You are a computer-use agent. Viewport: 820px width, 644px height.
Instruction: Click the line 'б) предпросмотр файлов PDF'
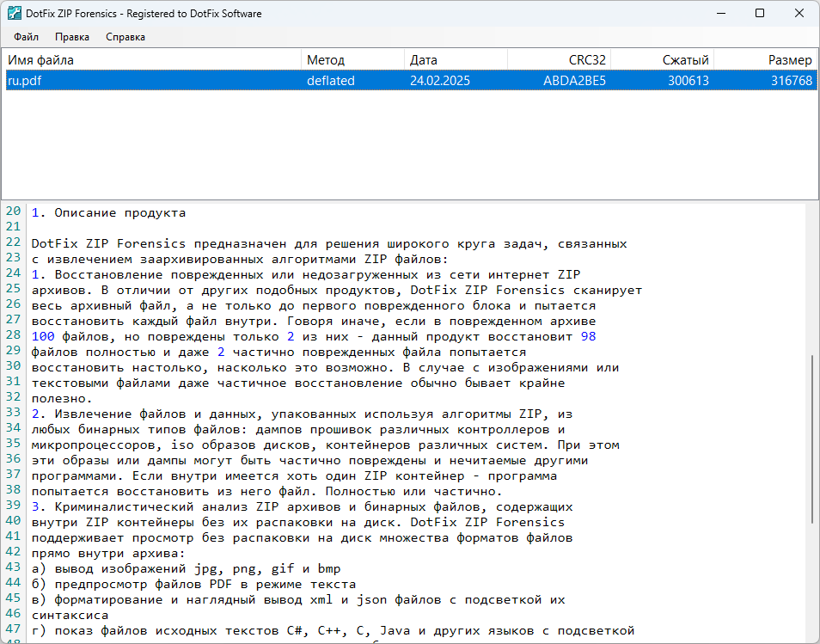click(x=193, y=585)
